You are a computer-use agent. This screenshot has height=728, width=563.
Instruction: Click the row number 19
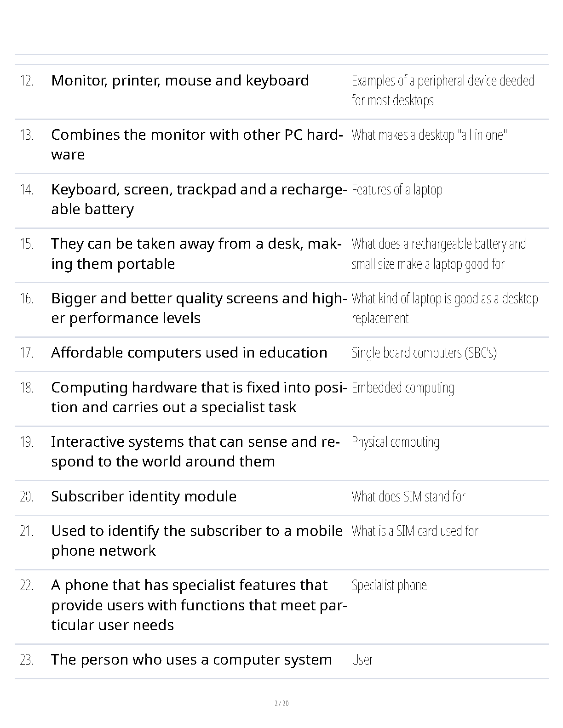[27, 442]
